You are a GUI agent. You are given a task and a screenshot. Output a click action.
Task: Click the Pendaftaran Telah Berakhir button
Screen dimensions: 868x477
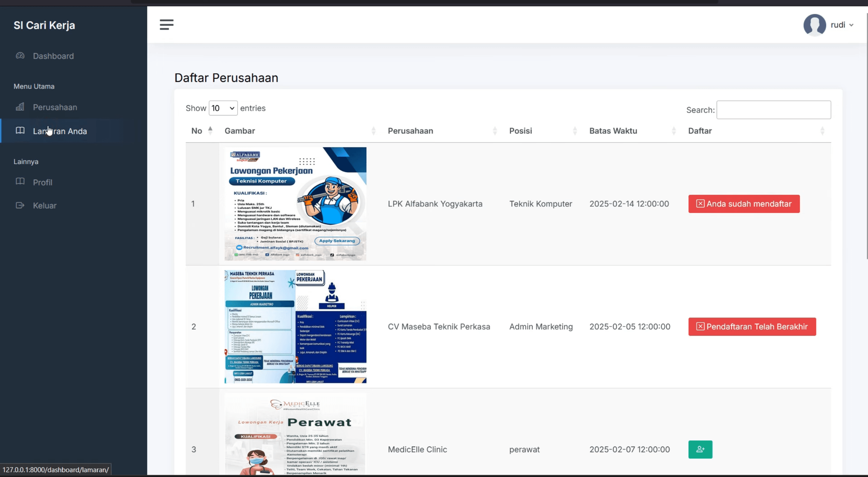tap(752, 327)
